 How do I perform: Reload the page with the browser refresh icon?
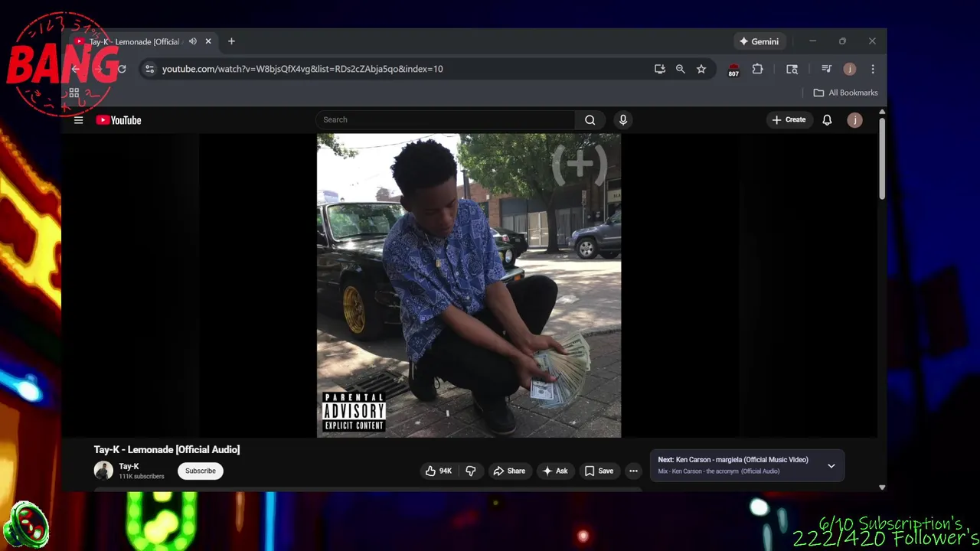tap(121, 69)
